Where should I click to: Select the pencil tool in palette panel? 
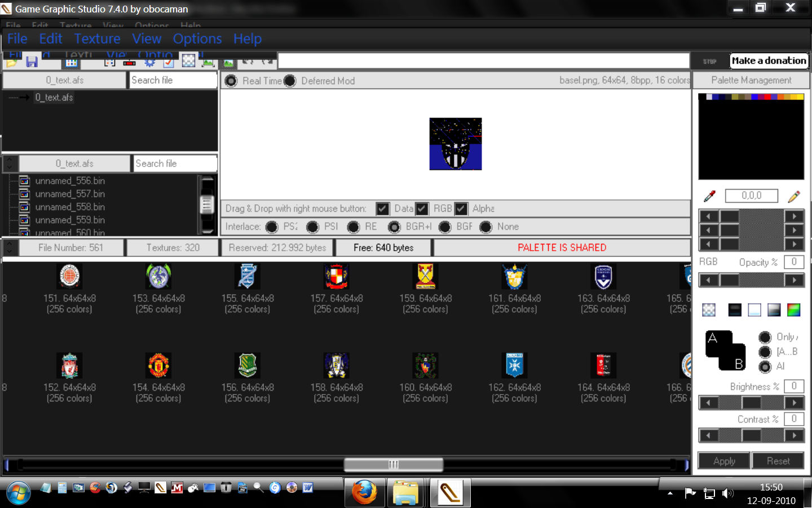pos(794,196)
